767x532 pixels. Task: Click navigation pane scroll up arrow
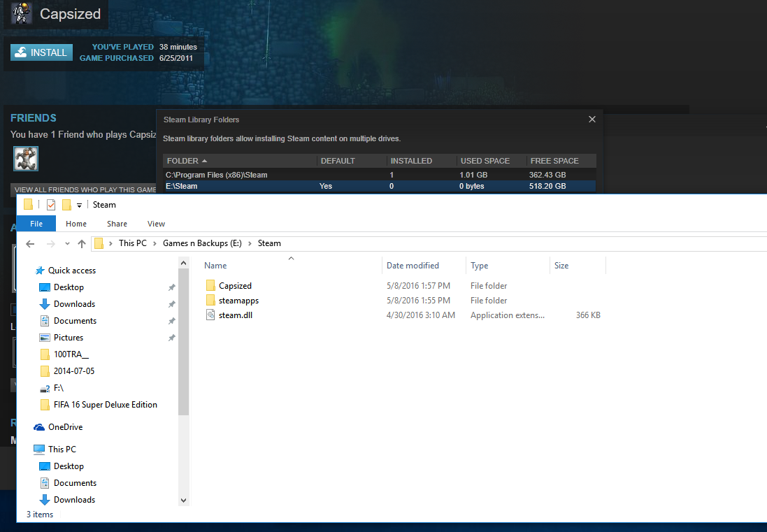[x=183, y=263]
